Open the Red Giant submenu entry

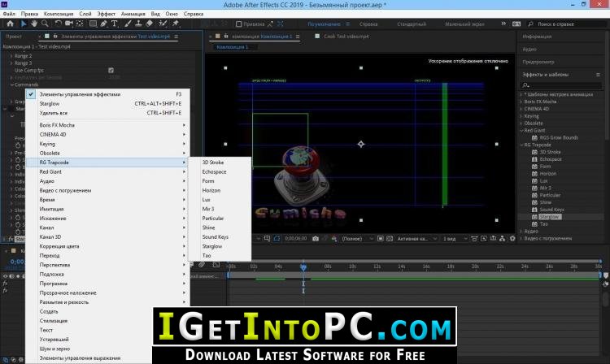[x=107, y=171]
